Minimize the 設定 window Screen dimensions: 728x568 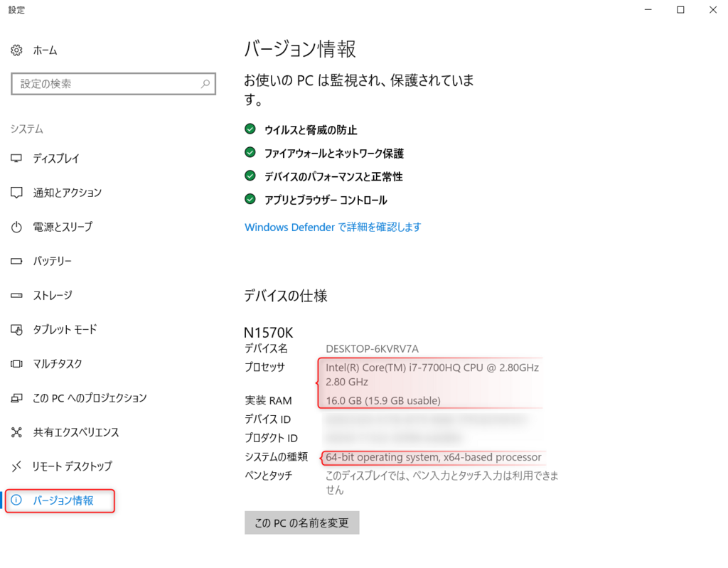pyautogui.click(x=648, y=10)
